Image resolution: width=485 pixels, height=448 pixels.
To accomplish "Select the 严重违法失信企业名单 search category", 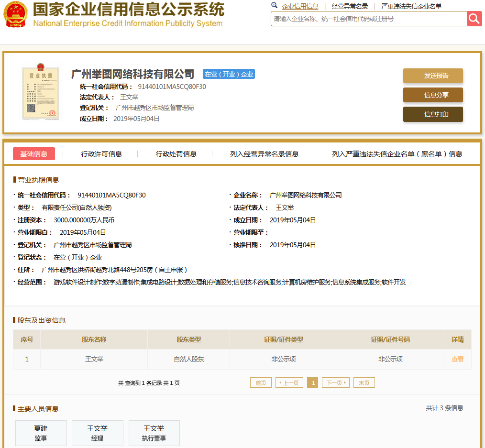I will [x=411, y=6].
